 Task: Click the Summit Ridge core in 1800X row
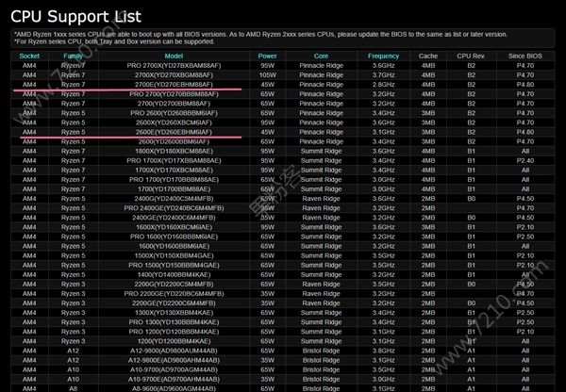(321, 151)
